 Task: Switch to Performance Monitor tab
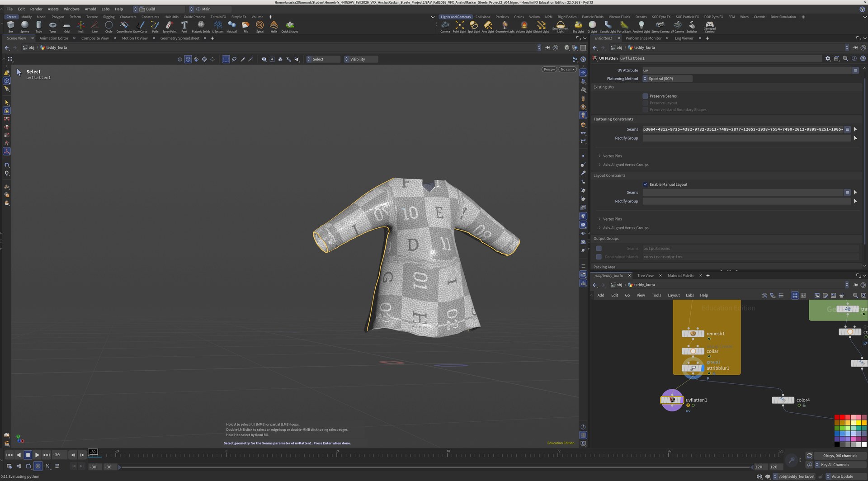click(x=643, y=38)
